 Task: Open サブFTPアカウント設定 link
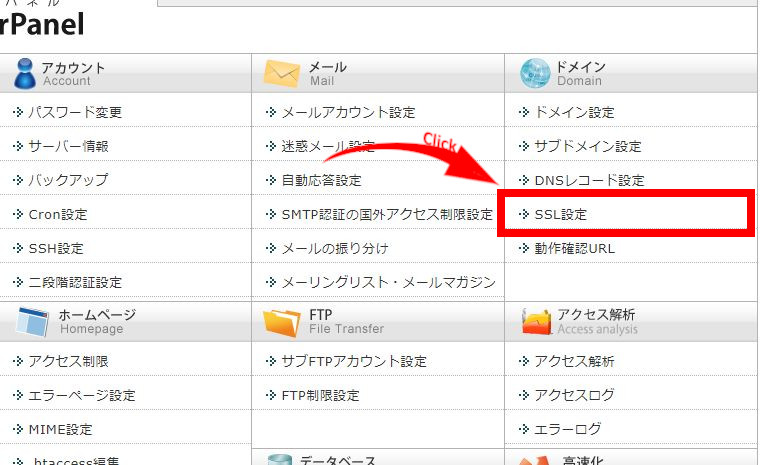[354, 361]
